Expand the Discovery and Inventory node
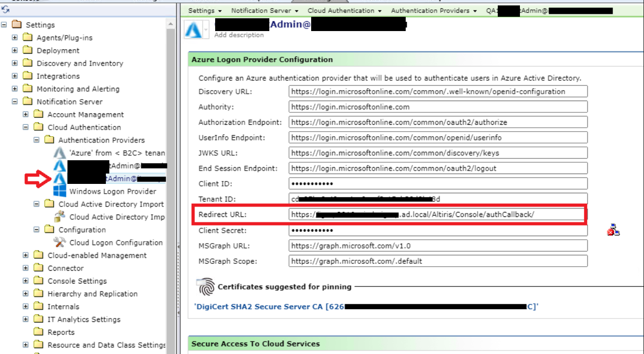The width and height of the screenshot is (644, 354). point(15,63)
